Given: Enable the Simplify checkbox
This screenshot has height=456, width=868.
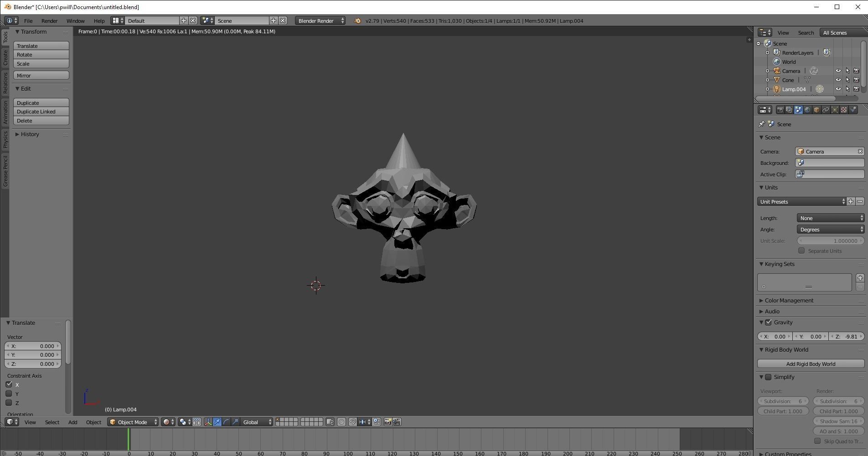Looking at the screenshot, I should [769, 377].
